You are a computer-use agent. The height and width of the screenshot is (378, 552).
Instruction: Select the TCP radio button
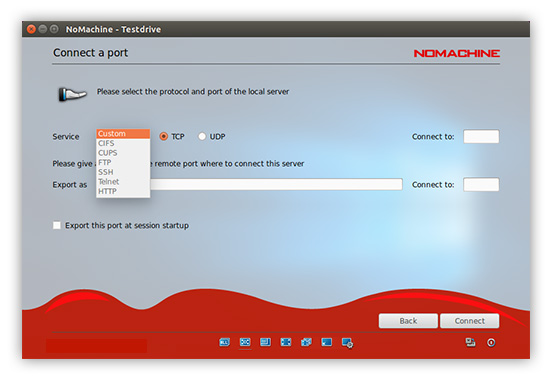pos(163,136)
